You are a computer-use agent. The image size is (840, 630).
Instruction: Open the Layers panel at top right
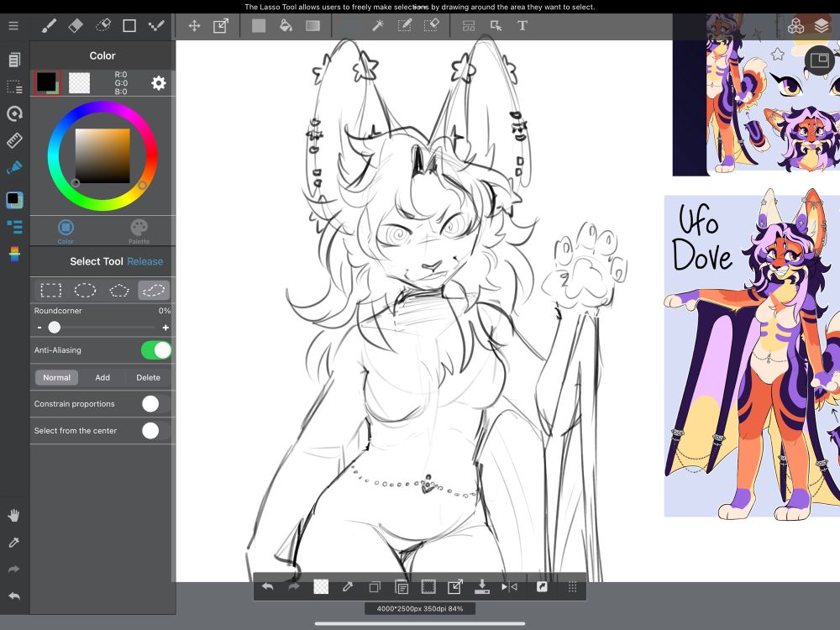[x=822, y=25]
